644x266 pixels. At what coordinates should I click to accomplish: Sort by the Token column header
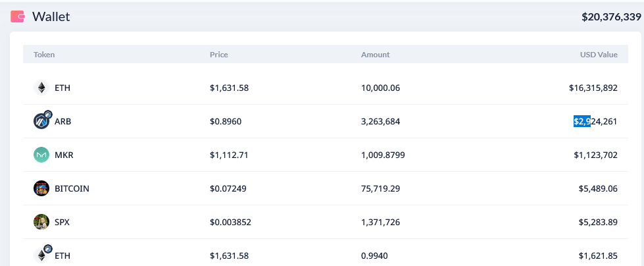coord(44,55)
